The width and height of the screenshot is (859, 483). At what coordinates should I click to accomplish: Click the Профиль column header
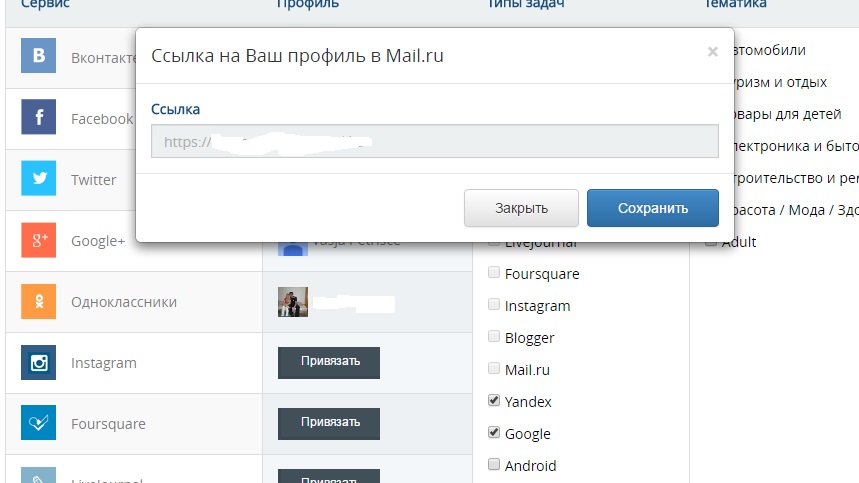tap(307, 4)
